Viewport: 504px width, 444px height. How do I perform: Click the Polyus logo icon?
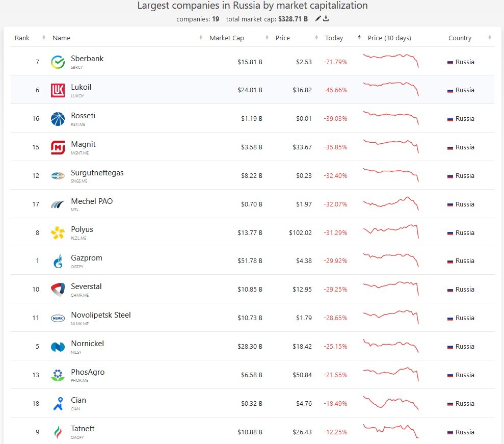(x=58, y=233)
